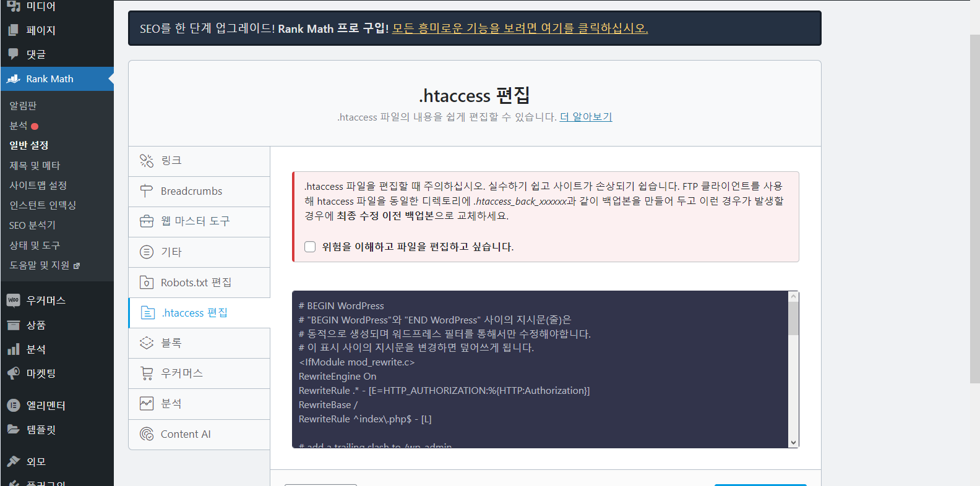The image size is (980, 486).
Task: Click the 템플릿 folder icon
Action: click(14, 429)
